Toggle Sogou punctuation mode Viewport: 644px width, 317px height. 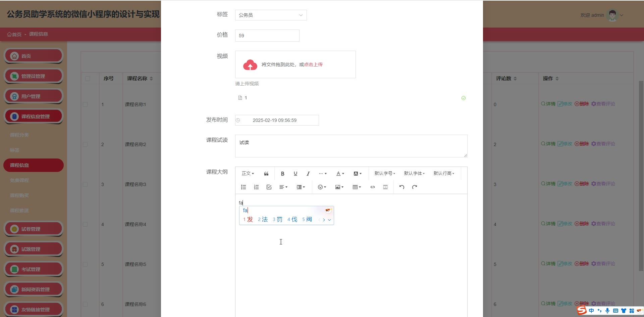(x=599, y=311)
